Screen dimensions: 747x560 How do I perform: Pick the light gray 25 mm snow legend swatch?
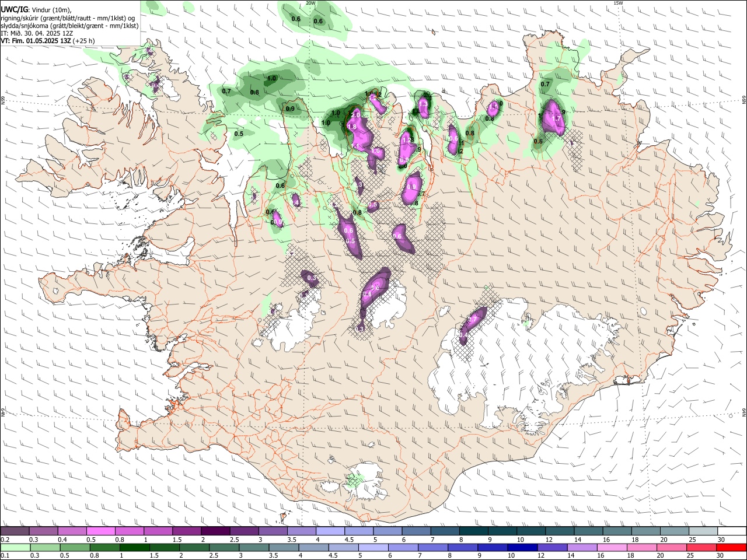point(702,531)
